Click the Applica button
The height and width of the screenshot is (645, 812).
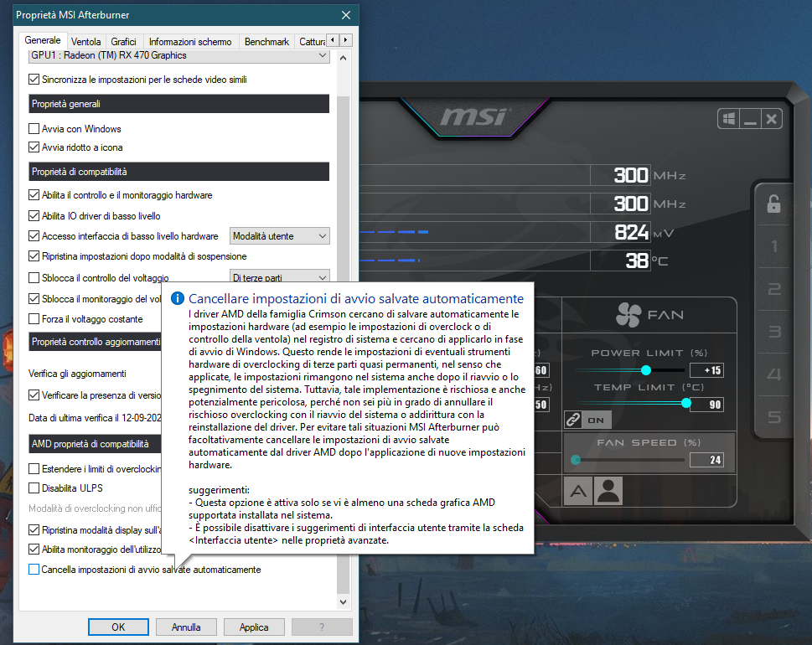click(x=254, y=627)
